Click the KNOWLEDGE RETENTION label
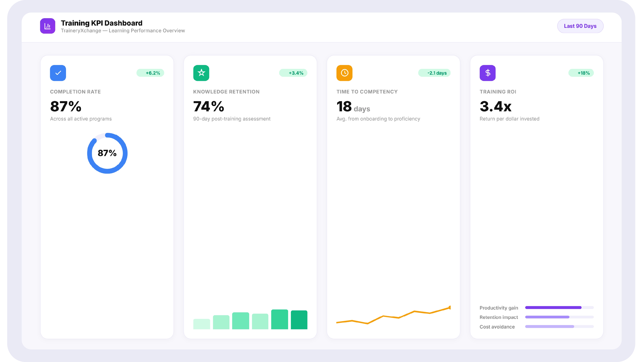This screenshot has width=644, height=362. click(x=226, y=92)
